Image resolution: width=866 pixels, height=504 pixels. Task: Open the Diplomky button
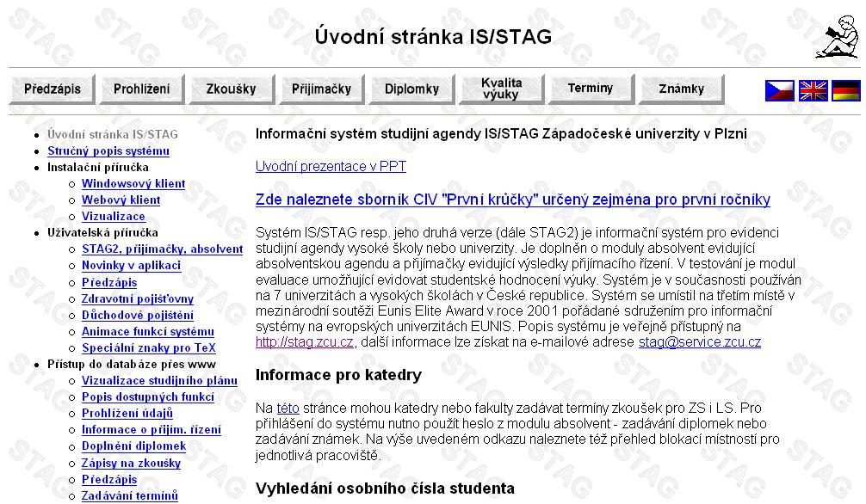[412, 89]
